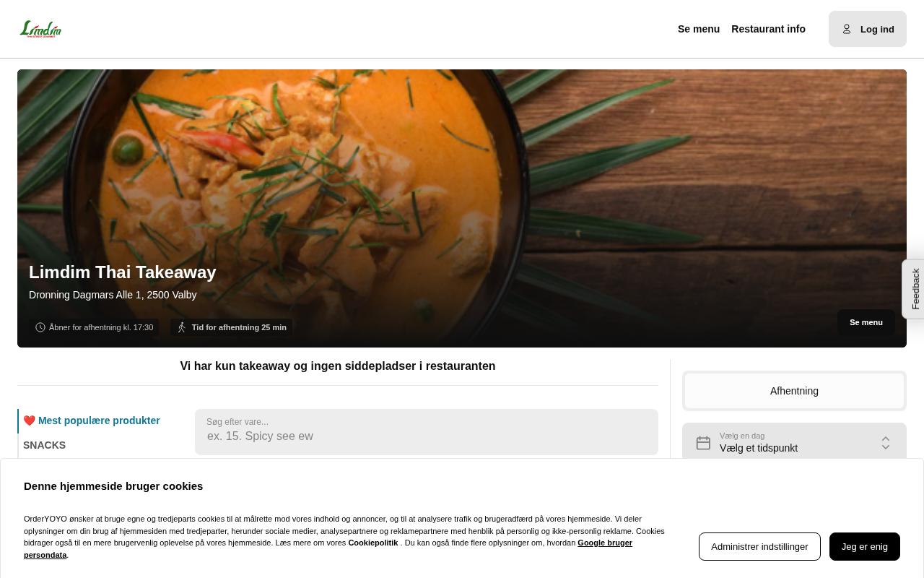The width and height of the screenshot is (924, 578).
Task: Open Restaurant info in top navigation
Action: (x=768, y=29)
